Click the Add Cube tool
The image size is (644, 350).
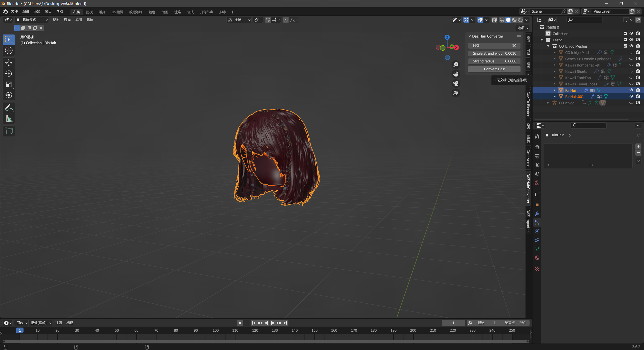pos(9,131)
